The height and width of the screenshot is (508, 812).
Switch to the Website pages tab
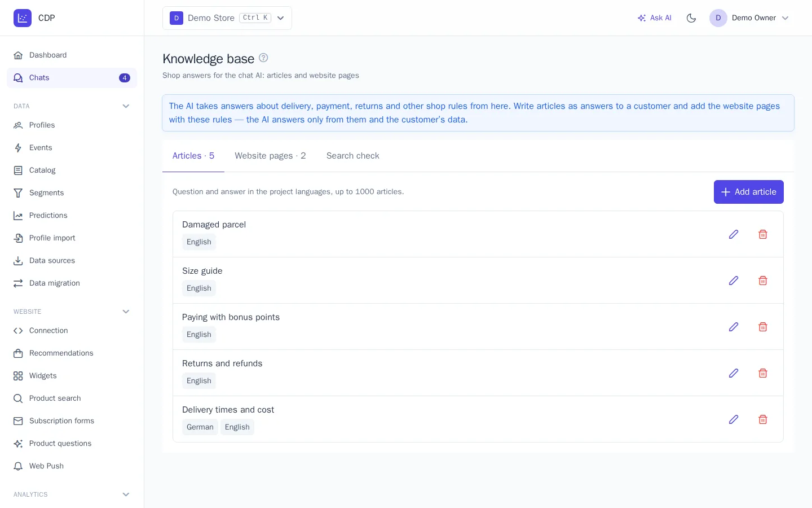270,156
